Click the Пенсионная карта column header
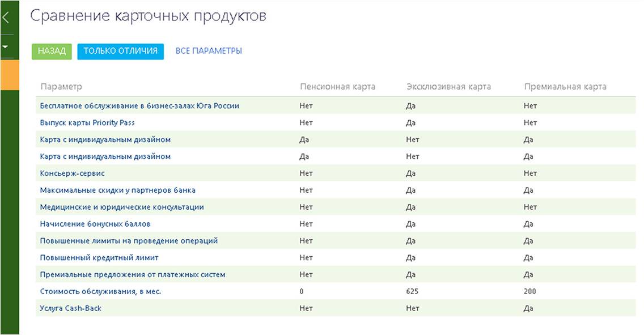The image size is (644, 335). [337, 87]
